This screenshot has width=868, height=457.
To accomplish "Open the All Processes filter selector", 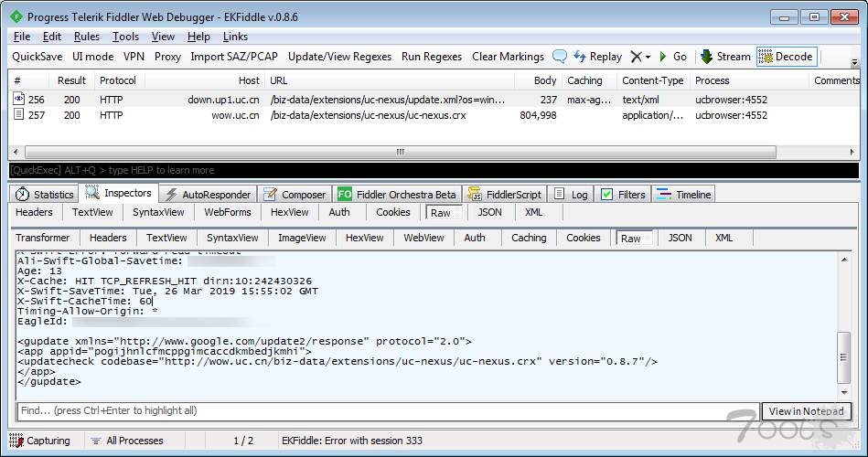I will (x=127, y=441).
